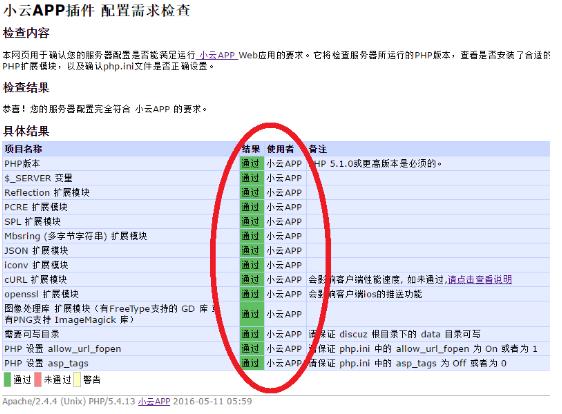Click the cURL 扩展模块 row name
Image resolution: width=562 pixels, height=414 pixels.
point(35,279)
